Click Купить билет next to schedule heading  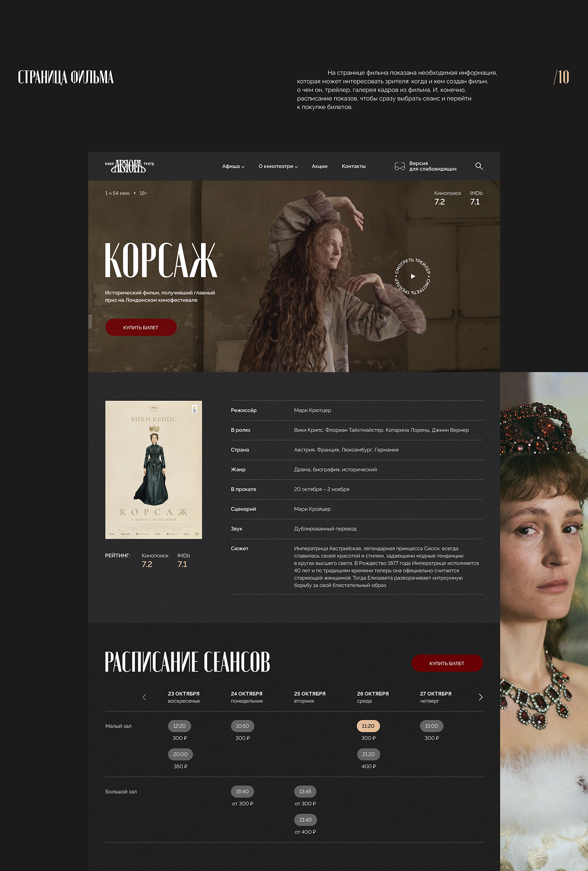(x=447, y=663)
